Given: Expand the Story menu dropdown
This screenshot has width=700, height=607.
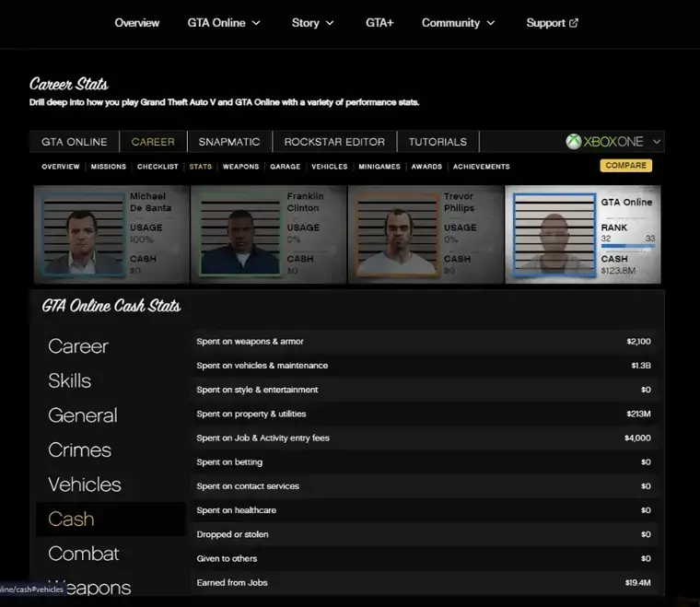Looking at the screenshot, I should (330, 23).
